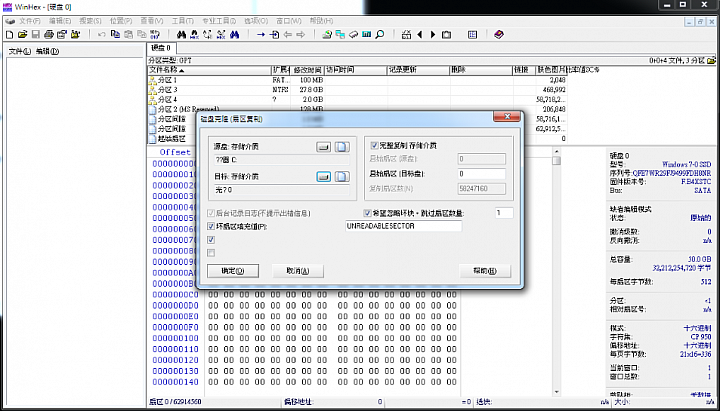This screenshot has width=720, height=411.
Task: Click the magnifier icon in the toolbar
Action: point(380,34)
